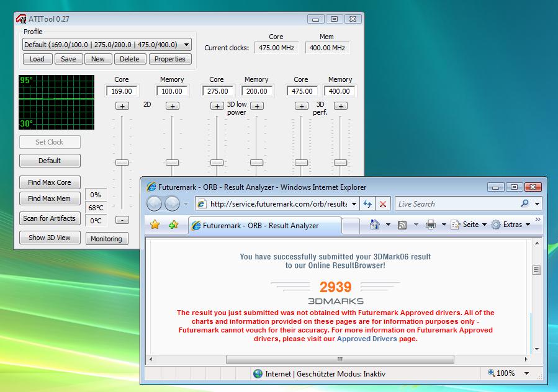Open Favorites Center star icon
Screen dimensions: 558x392
coord(155,225)
